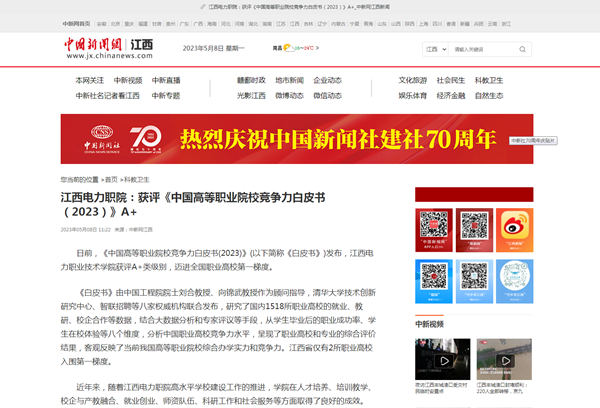Screen dimensions: 600x408
Task: Click the 中国新闻网 江西 site logo
Action: (x=109, y=48)
